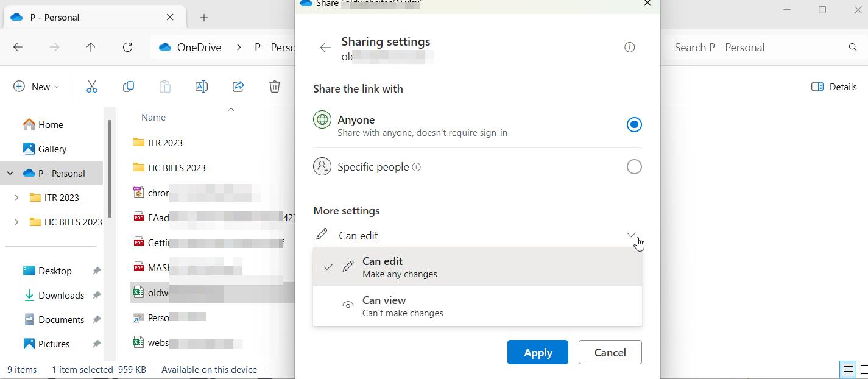The height and width of the screenshot is (379, 868).
Task: Click the Refresh icon in navigation bar
Action: [127, 47]
